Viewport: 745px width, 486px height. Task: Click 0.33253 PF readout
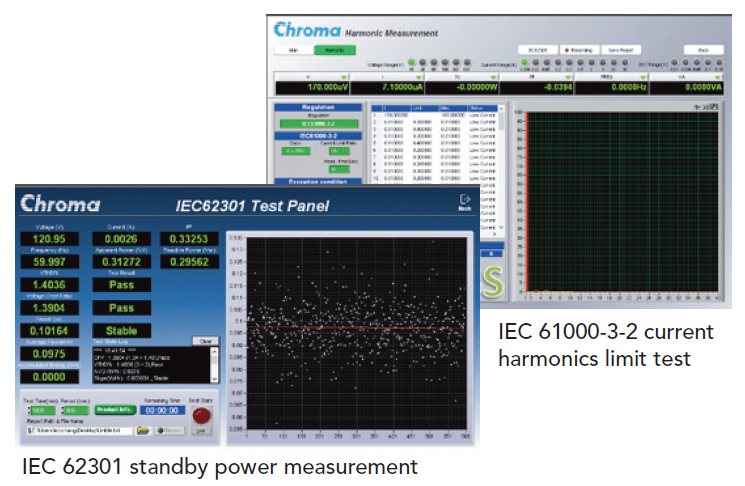pyautogui.click(x=189, y=239)
